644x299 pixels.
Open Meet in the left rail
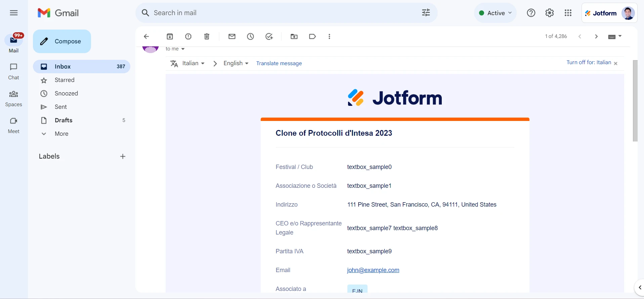tap(13, 125)
